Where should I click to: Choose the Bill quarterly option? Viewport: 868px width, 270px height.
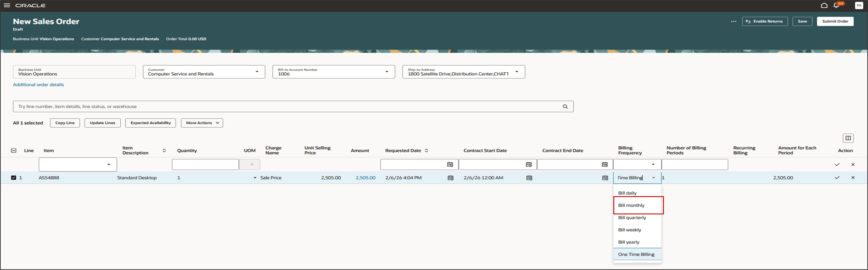pos(632,218)
